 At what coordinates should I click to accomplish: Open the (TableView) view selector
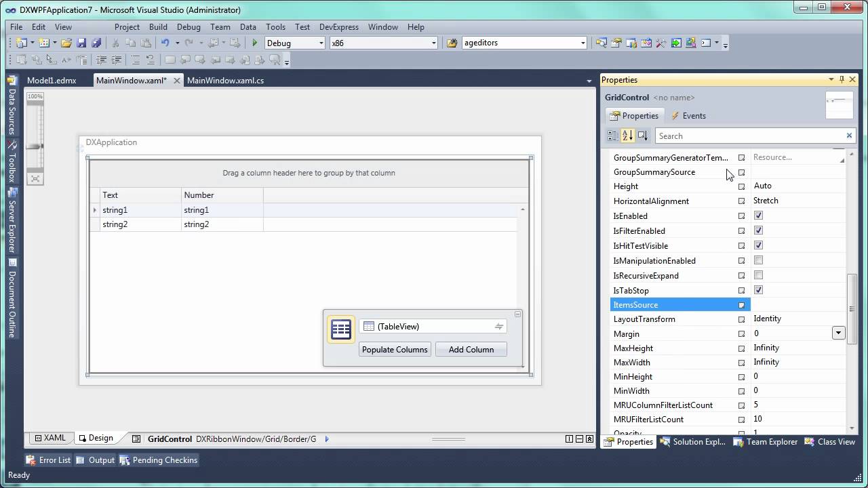[x=433, y=327]
